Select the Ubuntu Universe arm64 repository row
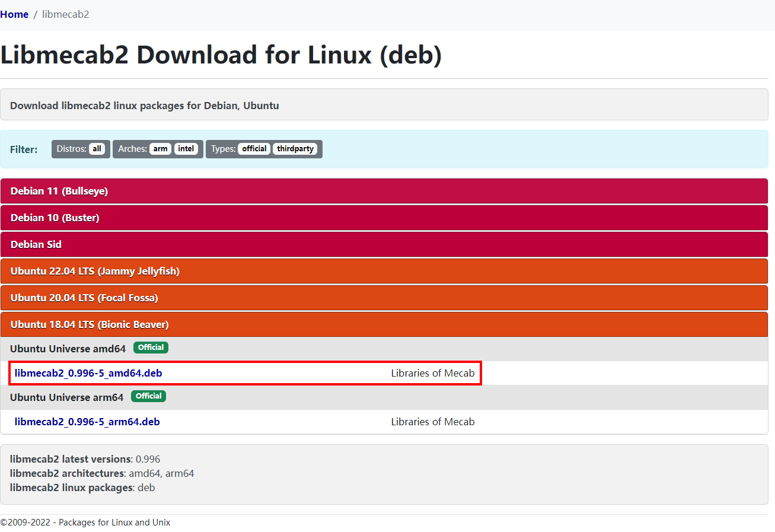 point(67,397)
